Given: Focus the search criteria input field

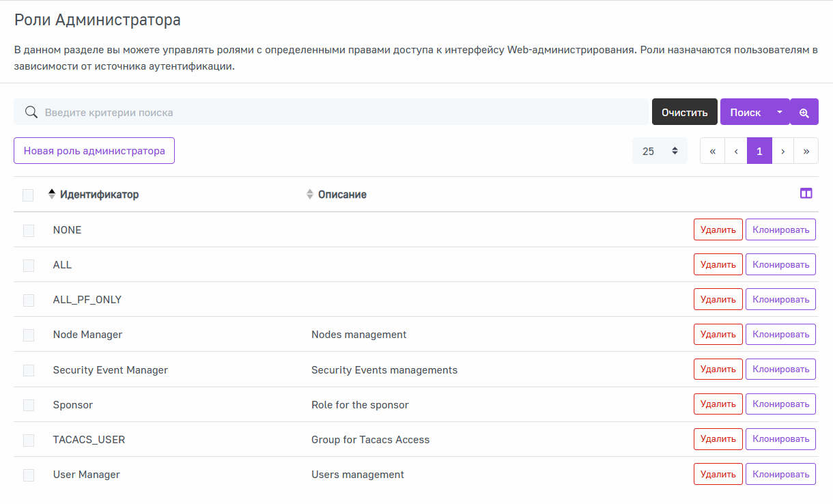Looking at the screenshot, I should (341, 112).
